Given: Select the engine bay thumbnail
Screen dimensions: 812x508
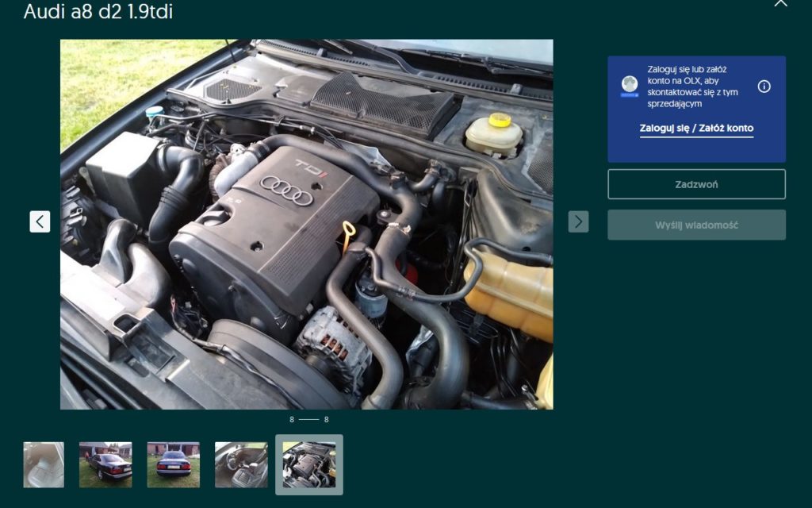Looking at the screenshot, I should pos(309,465).
